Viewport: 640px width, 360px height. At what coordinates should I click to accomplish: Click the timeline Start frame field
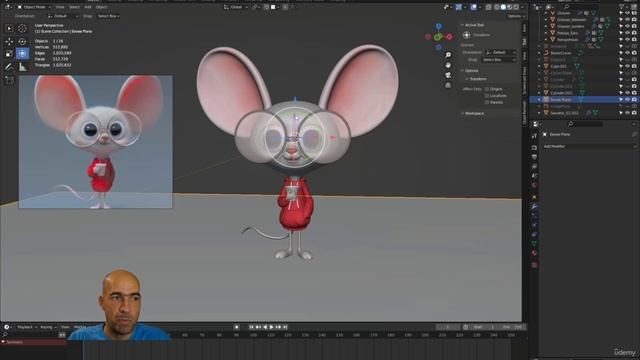tap(483, 327)
